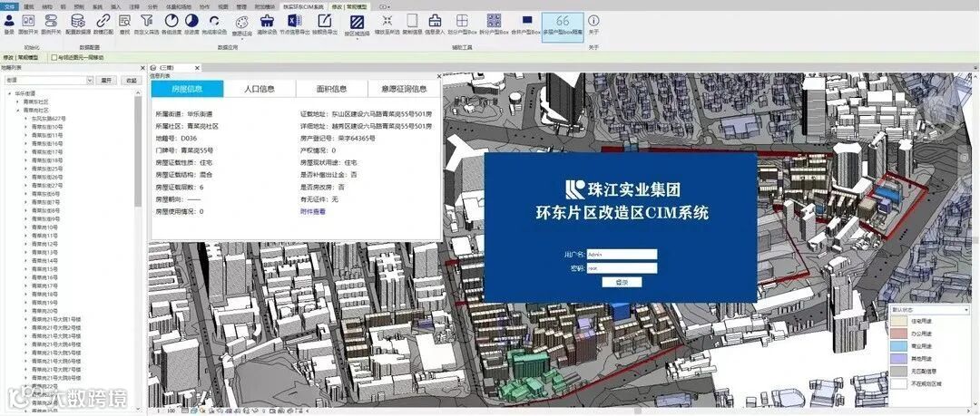Switch to the 珠实环东CIM系统 ribbon tab
The image size is (980, 416).
tap(302, 5)
